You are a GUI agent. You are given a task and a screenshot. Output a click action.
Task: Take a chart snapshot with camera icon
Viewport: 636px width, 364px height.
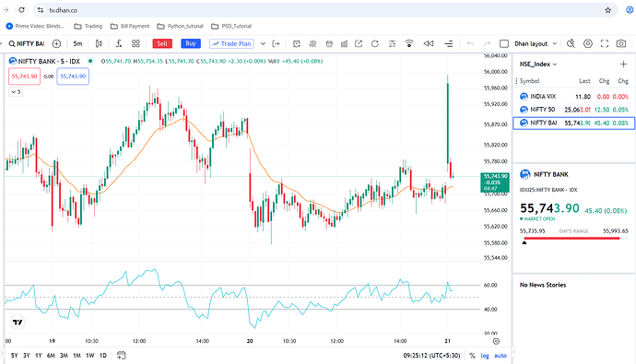pyautogui.click(x=621, y=44)
